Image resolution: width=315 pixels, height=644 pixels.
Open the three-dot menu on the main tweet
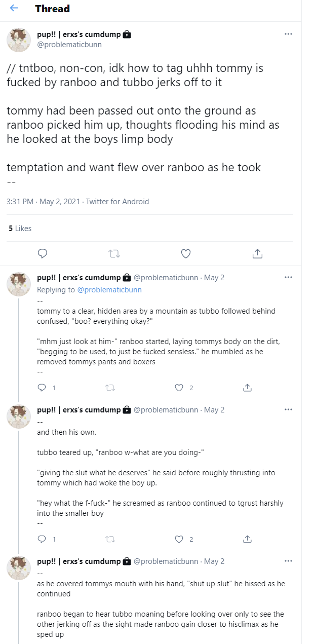coord(288,34)
